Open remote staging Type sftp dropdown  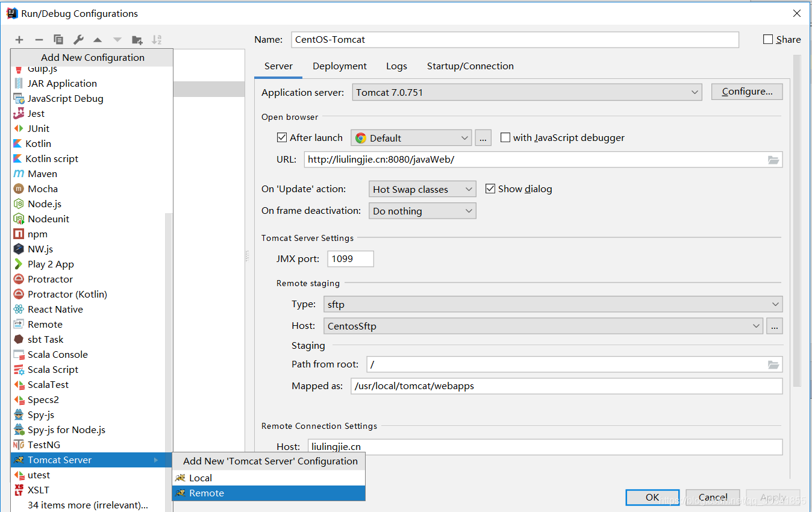[x=553, y=304]
